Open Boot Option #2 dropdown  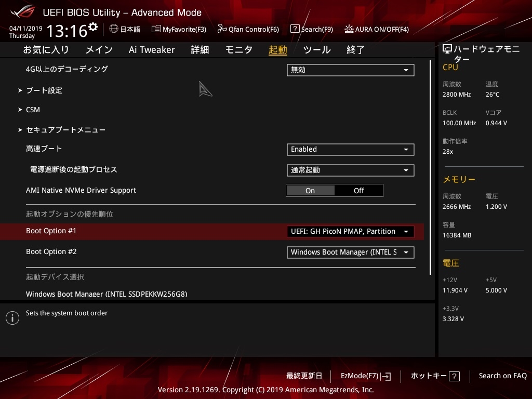point(351,252)
